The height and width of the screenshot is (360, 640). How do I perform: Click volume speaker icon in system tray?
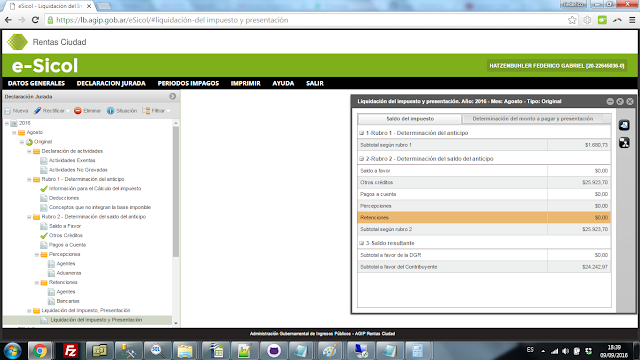tap(565, 351)
